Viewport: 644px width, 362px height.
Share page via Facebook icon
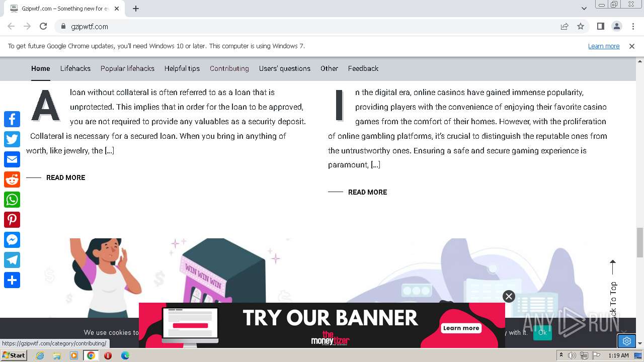tap(12, 119)
